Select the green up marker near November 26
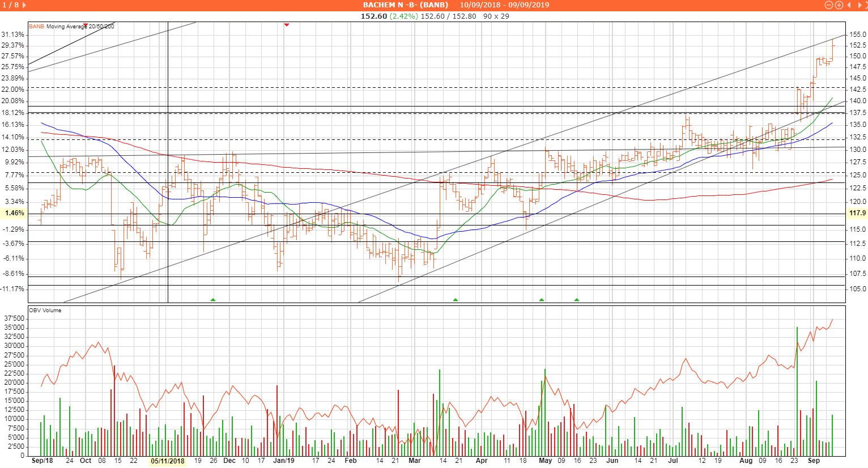868x468 pixels. (213, 299)
